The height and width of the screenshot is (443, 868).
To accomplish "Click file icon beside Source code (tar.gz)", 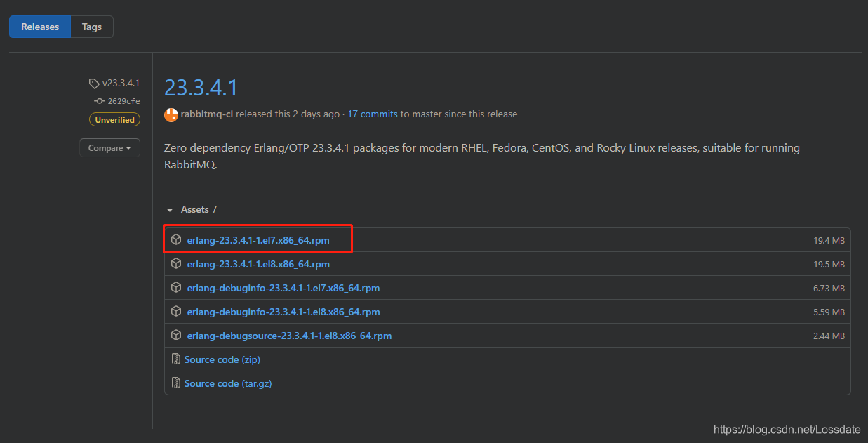I will coord(176,383).
